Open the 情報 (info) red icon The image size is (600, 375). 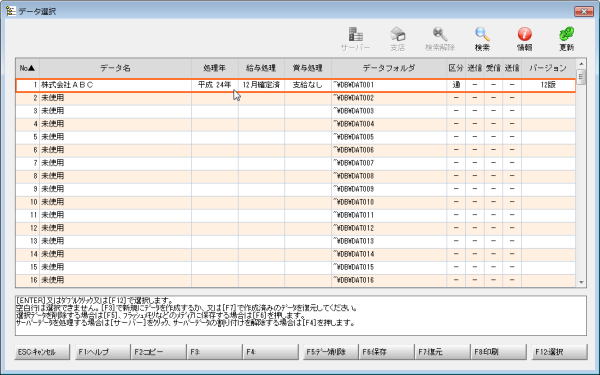coord(524,39)
